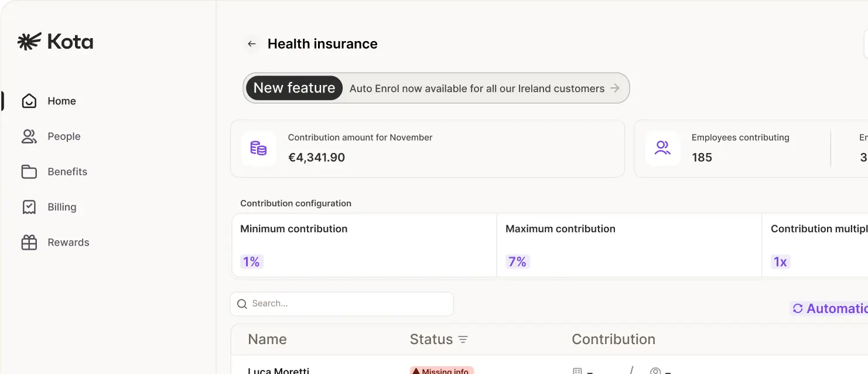
Task: Click the employees contributing people icon
Action: click(662, 148)
